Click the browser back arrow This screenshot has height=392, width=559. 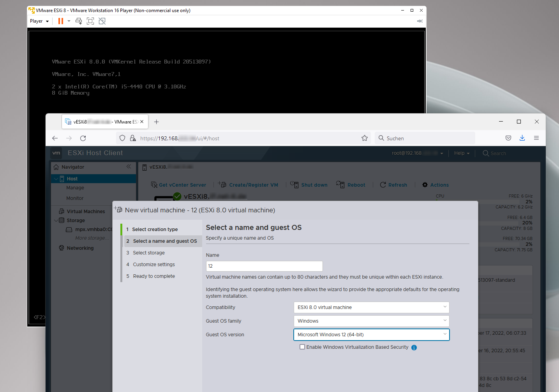click(55, 138)
